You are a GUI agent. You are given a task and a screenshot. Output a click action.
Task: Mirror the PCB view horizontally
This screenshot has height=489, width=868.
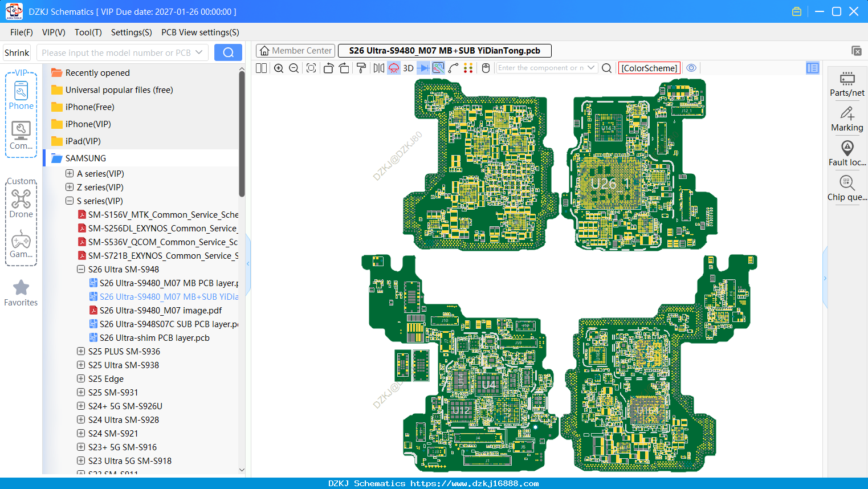click(x=378, y=68)
